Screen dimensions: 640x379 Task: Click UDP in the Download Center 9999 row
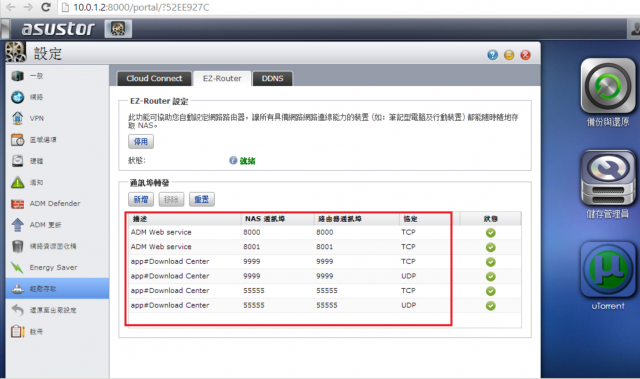coord(409,276)
